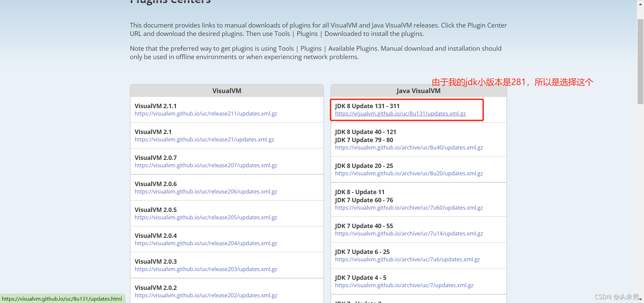The height and width of the screenshot is (303, 644).
Task: Click the paragraph starting 'Note that the preferred'
Action: pos(316,53)
